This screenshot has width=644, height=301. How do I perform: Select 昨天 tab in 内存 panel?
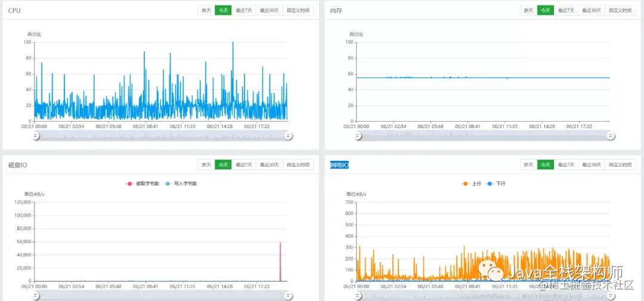[x=528, y=10]
